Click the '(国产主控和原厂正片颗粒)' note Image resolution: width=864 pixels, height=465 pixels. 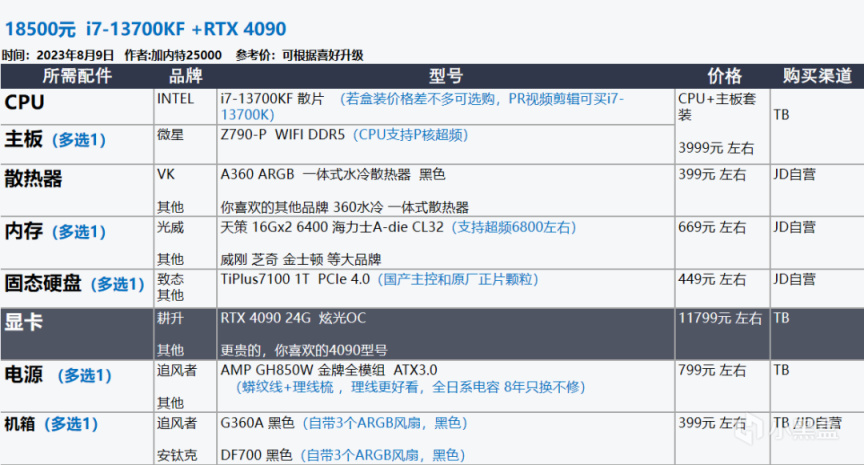click(458, 279)
